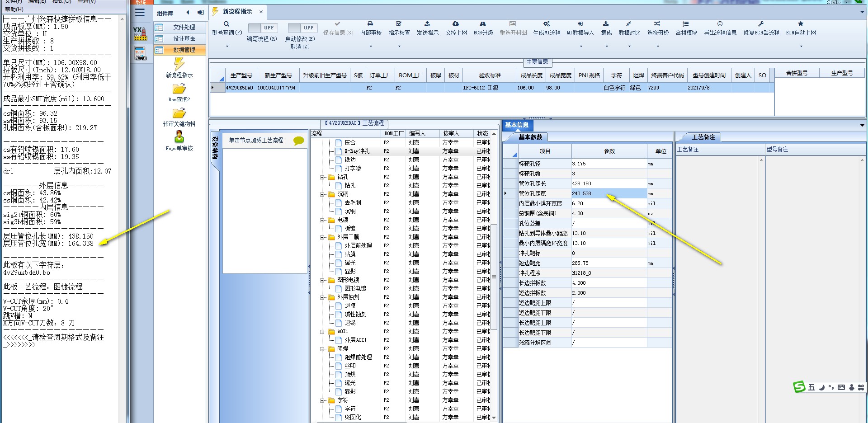Click the 型号查询 search toolbar icon

pos(226,24)
